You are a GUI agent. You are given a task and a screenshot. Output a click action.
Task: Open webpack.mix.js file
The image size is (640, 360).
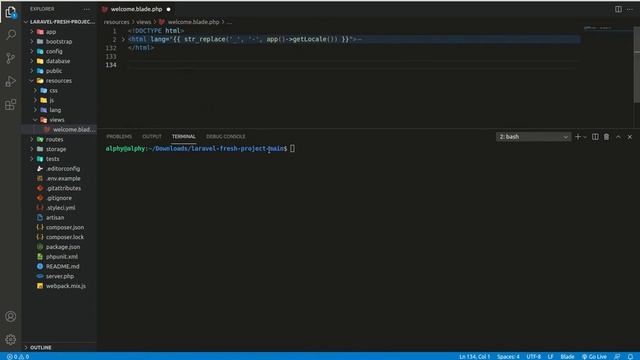coord(66,286)
